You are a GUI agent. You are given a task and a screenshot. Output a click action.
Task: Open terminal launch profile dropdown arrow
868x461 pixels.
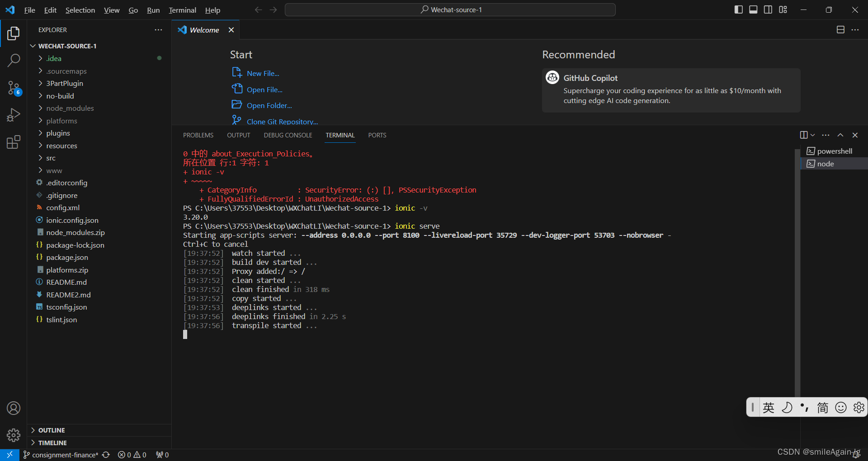click(x=813, y=135)
